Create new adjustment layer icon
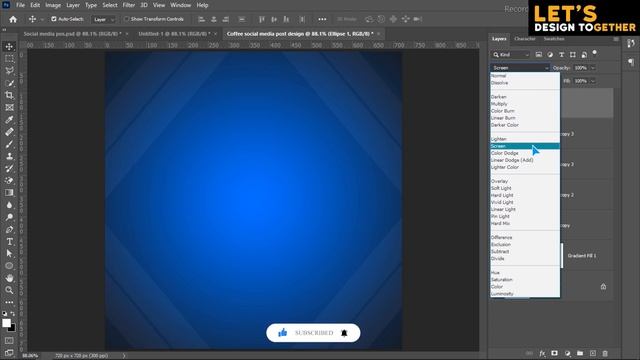640x360 pixels. pos(567,353)
